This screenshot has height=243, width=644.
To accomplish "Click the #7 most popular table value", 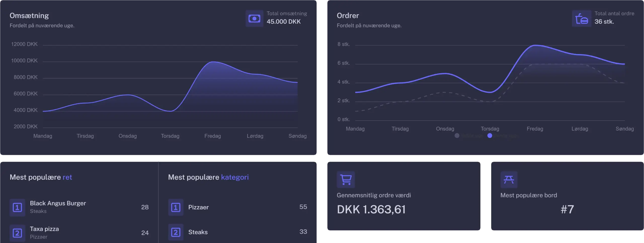I will [x=567, y=209].
